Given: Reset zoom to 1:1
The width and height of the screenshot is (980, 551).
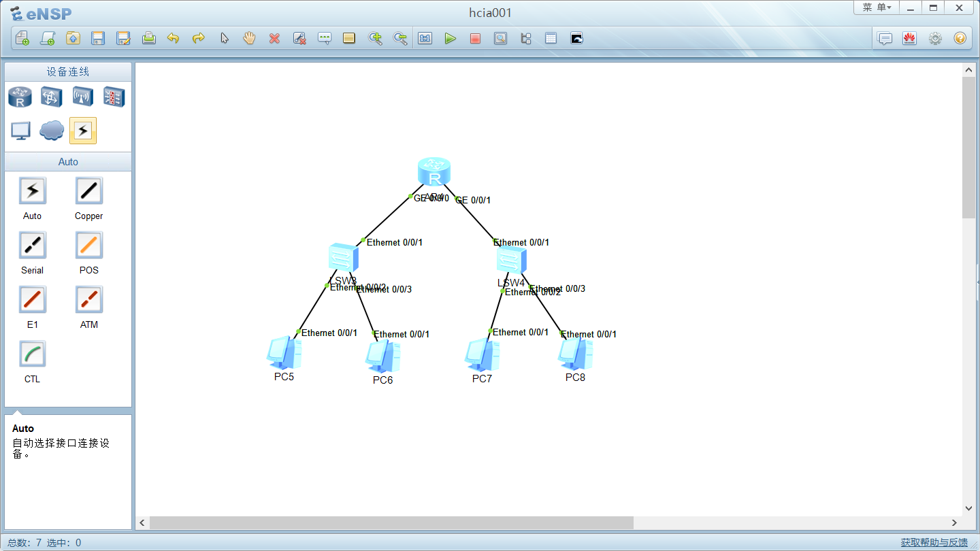Looking at the screenshot, I should (425, 39).
